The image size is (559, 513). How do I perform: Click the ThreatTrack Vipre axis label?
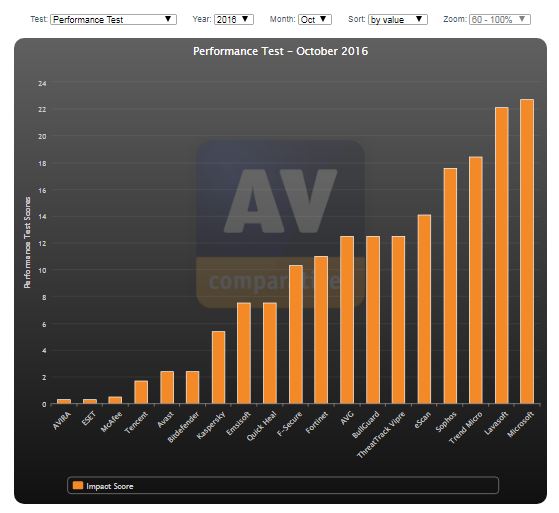pos(381,435)
